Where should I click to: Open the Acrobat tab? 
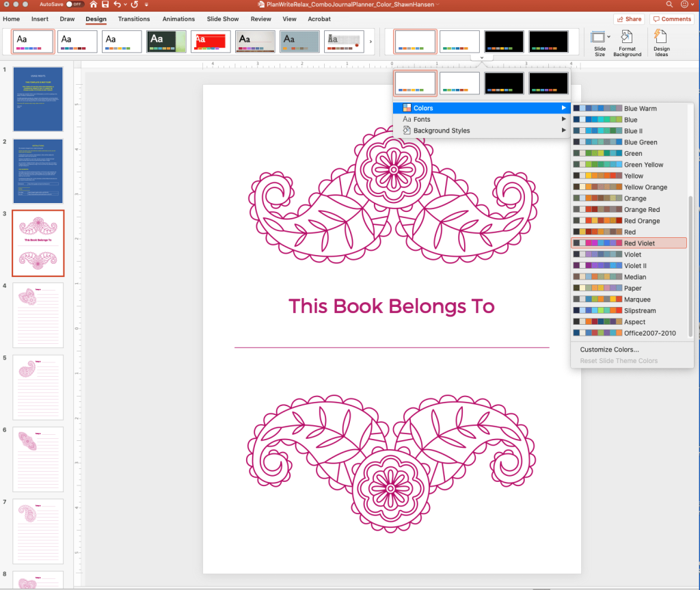click(319, 18)
